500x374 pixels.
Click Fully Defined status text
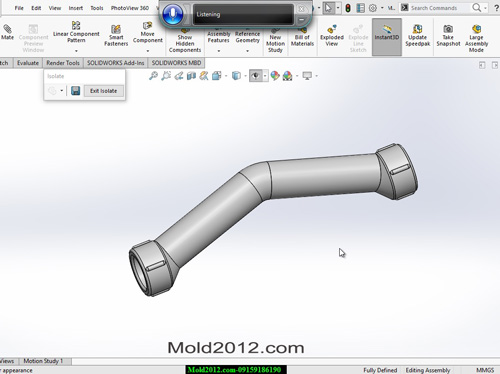tap(380, 370)
